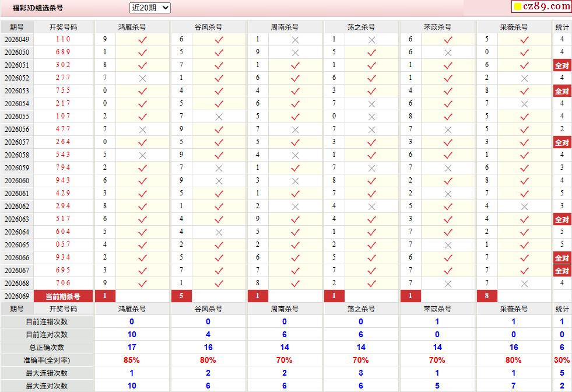Click the 鸿雁杀号 cross mark in row 2026052
The width and height of the screenshot is (572, 392).
(142, 78)
